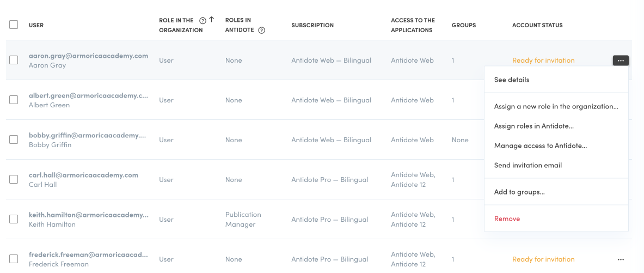Click Frederick Freeman's Ready for invitation status
The image size is (644, 273).
pyautogui.click(x=543, y=259)
